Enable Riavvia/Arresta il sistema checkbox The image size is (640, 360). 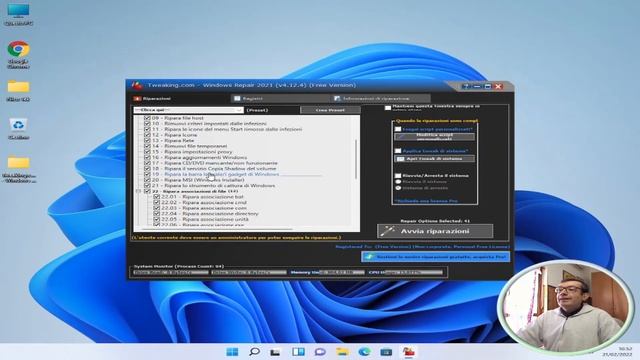[398, 176]
